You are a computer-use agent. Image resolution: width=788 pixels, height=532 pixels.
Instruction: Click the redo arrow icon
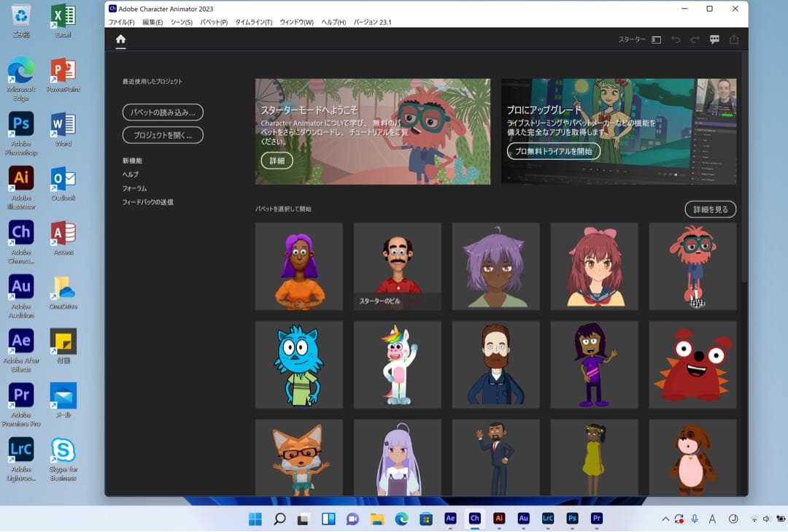(x=695, y=40)
